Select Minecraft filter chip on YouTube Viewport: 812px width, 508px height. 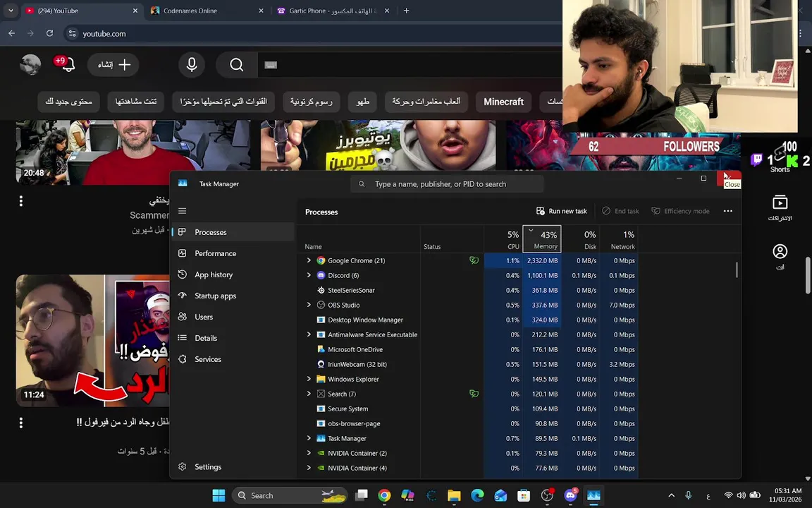(x=503, y=102)
